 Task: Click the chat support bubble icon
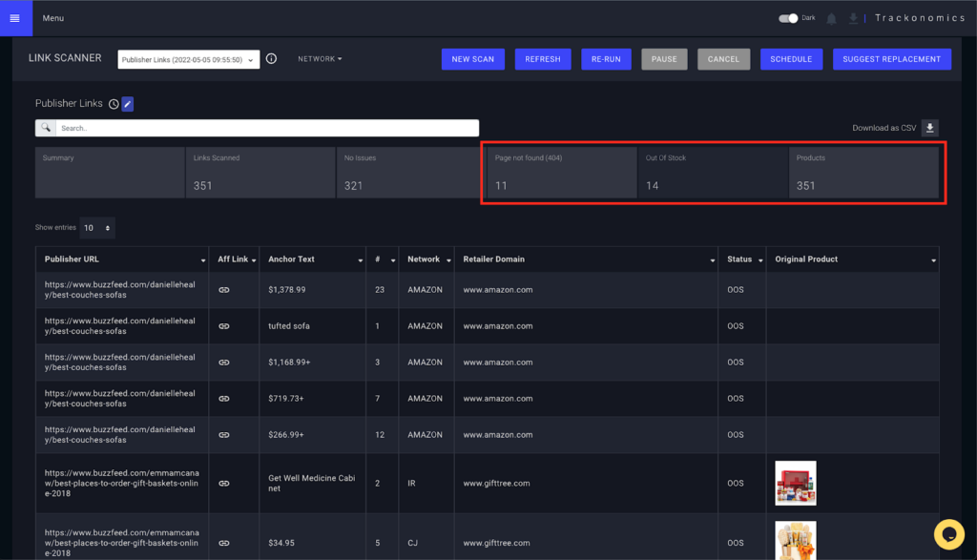948,532
